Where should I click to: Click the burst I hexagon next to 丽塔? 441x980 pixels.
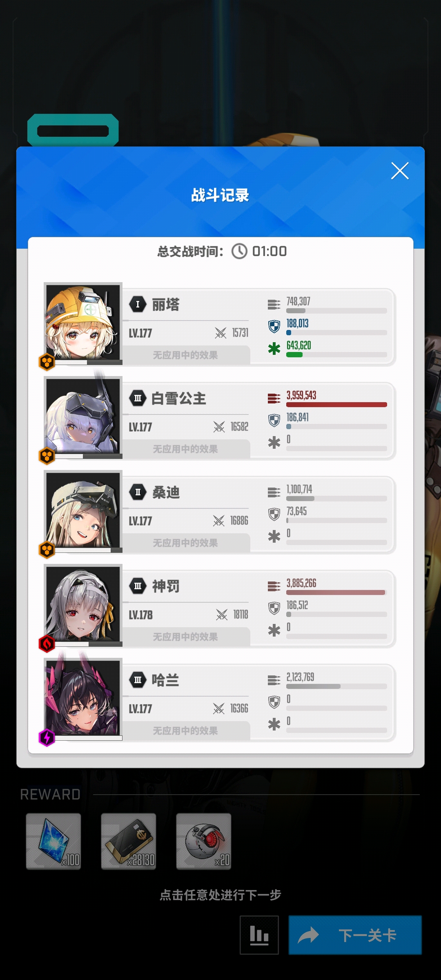click(x=138, y=304)
